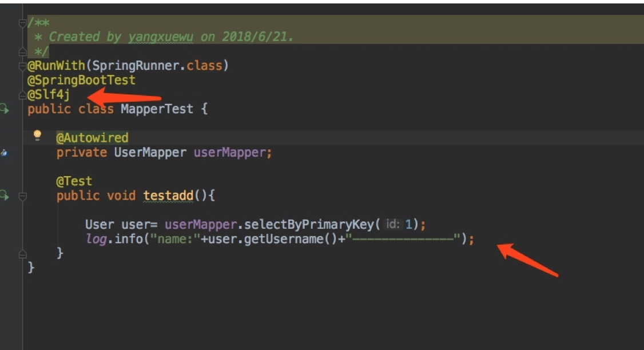
Task: Click the @RunWith annotation
Action: coord(56,66)
